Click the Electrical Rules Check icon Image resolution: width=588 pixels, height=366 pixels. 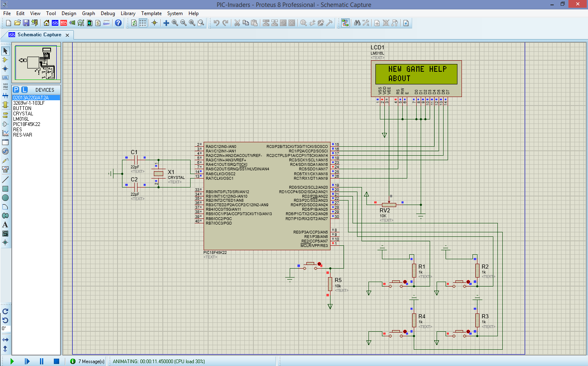click(406, 23)
